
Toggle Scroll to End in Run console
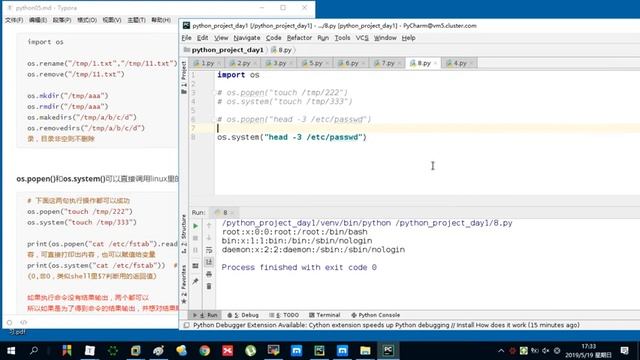tap(209, 262)
